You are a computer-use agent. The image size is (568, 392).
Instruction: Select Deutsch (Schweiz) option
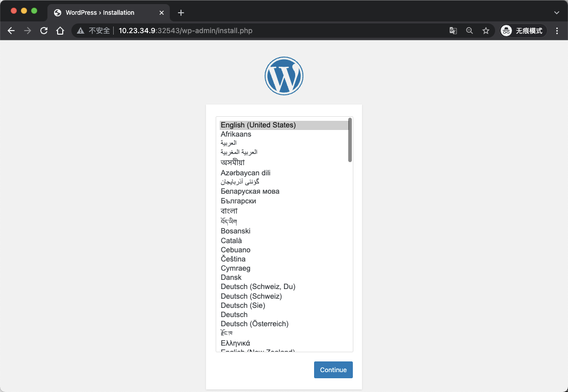[284, 296]
